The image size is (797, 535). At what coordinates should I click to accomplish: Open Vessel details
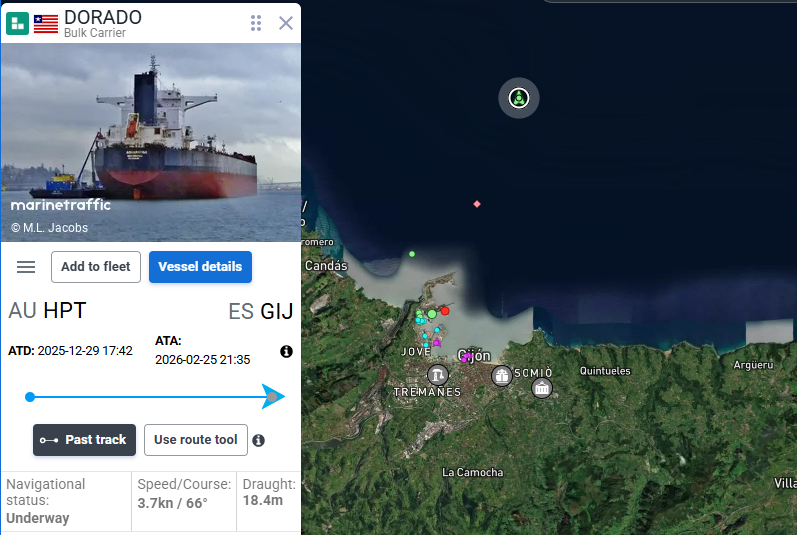coord(200,267)
